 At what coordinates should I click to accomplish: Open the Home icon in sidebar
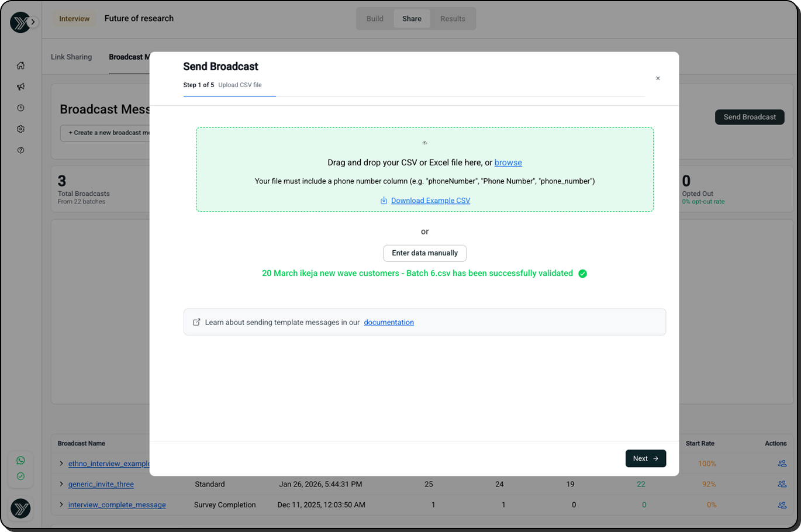[20, 65]
